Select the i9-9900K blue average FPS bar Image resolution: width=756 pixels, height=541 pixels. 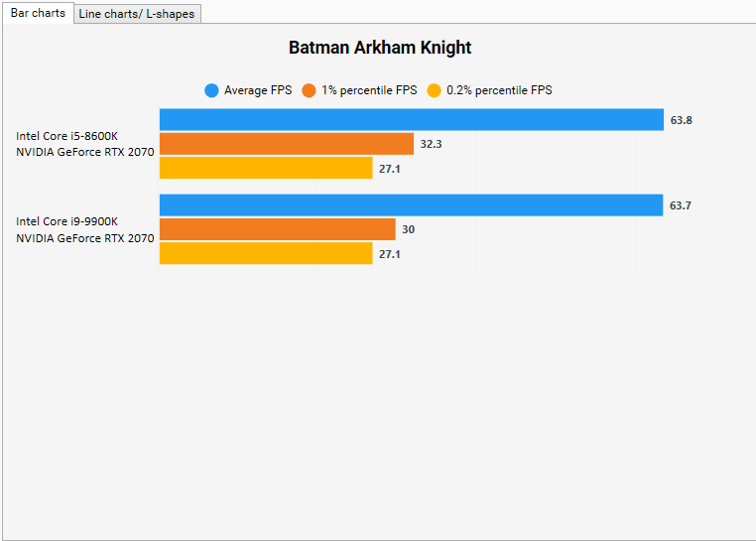[412, 205]
